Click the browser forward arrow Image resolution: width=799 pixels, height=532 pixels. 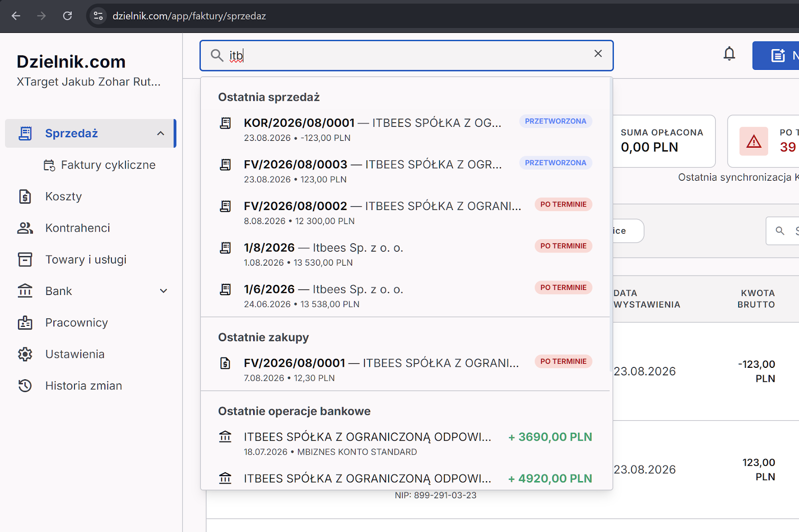(41, 16)
